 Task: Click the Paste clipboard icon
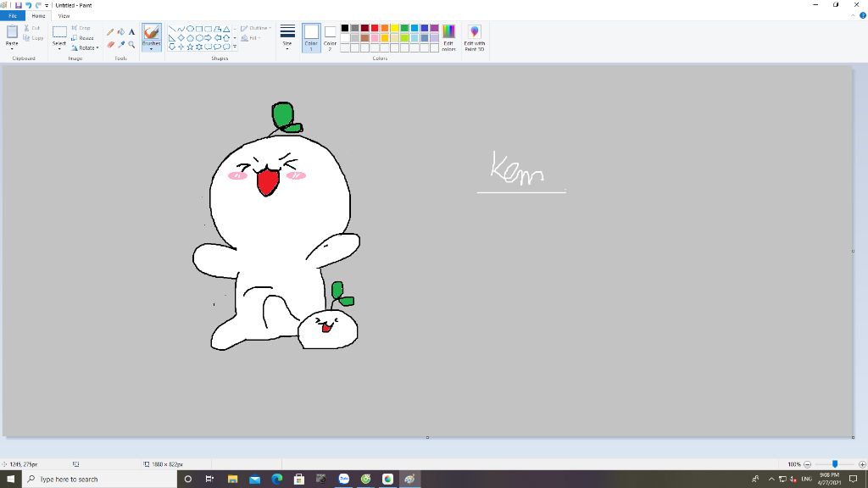coord(12,31)
